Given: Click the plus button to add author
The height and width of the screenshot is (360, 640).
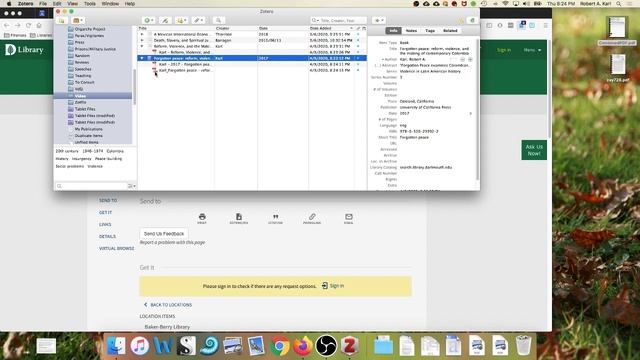Looking at the screenshot, I should click(x=470, y=60).
